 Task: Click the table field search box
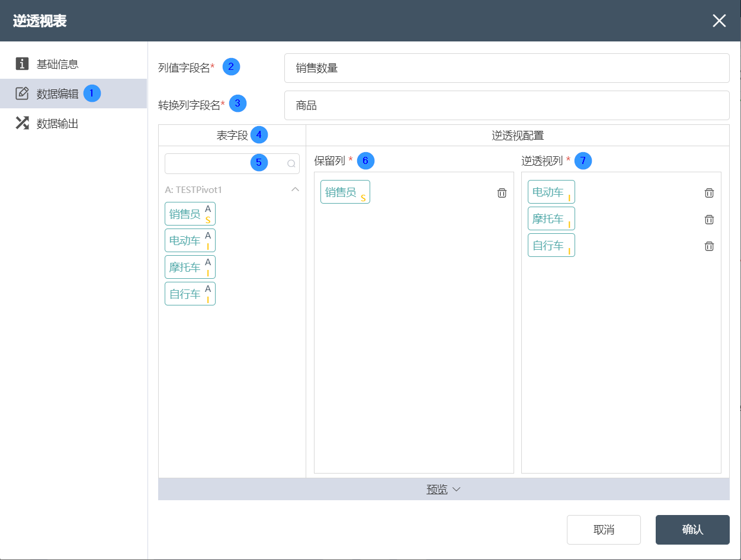click(x=232, y=164)
